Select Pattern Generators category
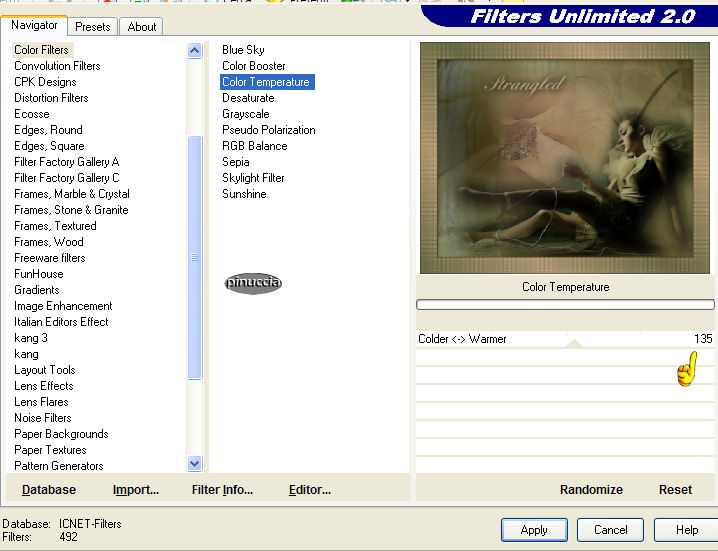This screenshot has height=551, width=718. (x=59, y=466)
